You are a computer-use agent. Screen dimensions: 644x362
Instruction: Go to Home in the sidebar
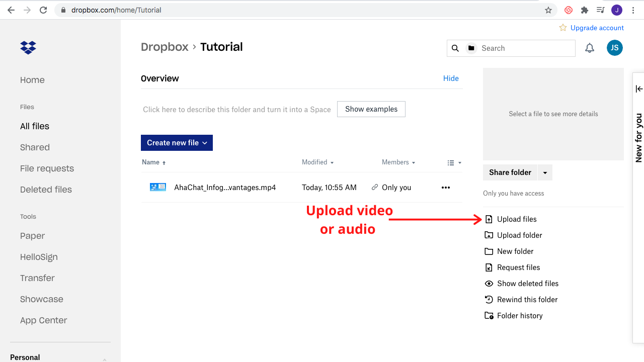pyautogui.click(x=32, y=80)
